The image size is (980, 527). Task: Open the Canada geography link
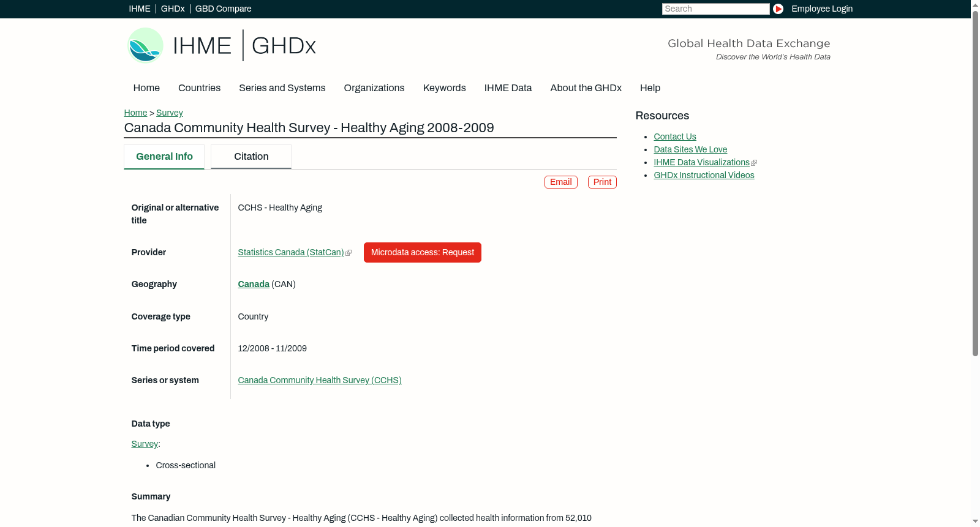pyautogui.click(x=254, y=284)
